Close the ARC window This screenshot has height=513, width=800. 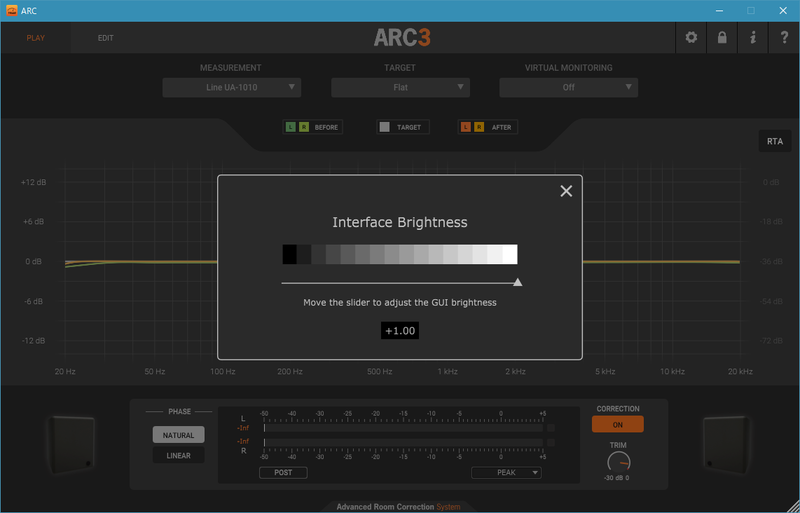[x=783, y=11]
